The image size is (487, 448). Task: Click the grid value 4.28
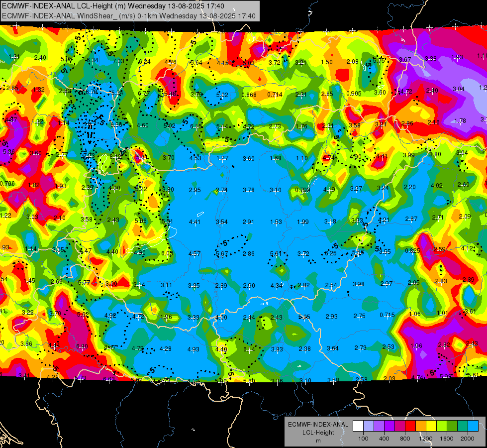pyautogui.click(x=165, y=349)
